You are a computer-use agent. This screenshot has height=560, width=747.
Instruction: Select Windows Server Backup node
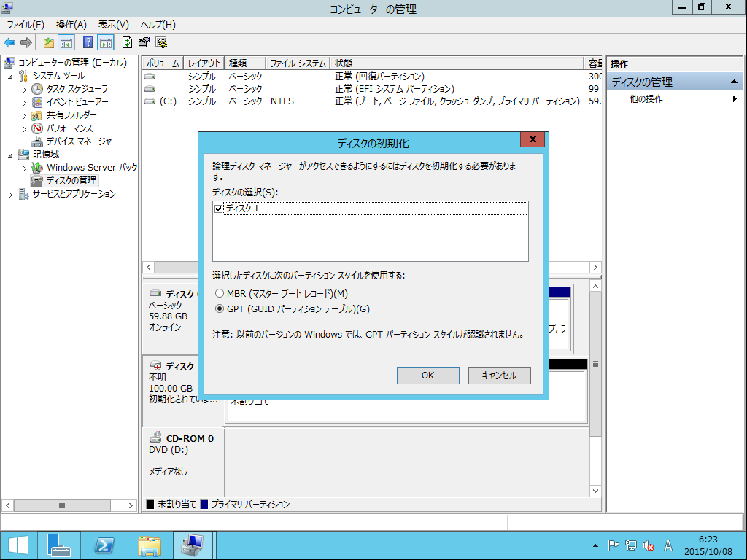click(x=91, y=168)
